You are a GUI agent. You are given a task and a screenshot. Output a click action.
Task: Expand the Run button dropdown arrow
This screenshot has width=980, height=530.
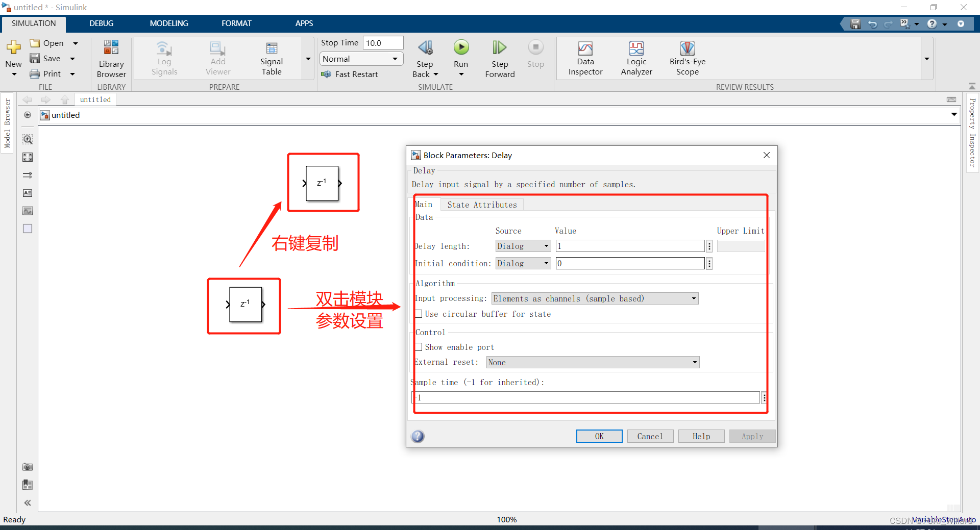point(461,74)
